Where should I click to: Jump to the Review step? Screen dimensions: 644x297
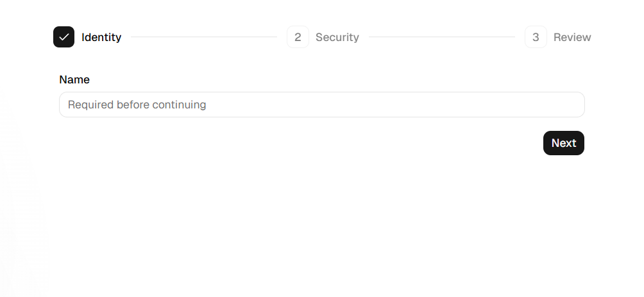(x=572, y=37)
